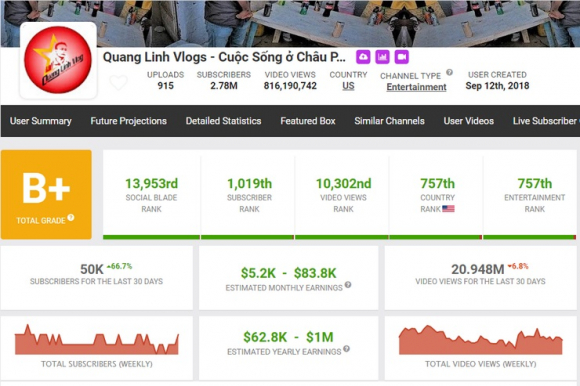Open the Entertainment channel type link

(417, 87)
